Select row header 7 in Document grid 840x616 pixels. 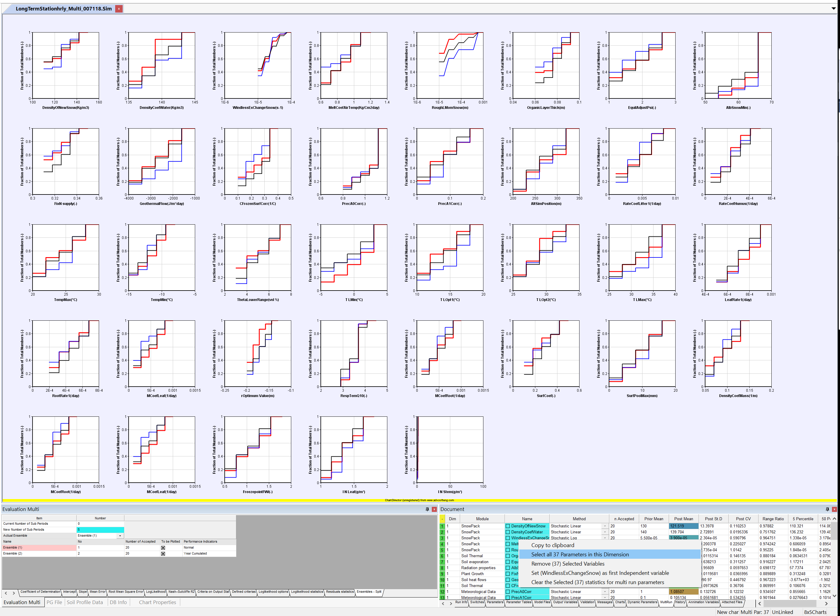(x=442, y=562)
